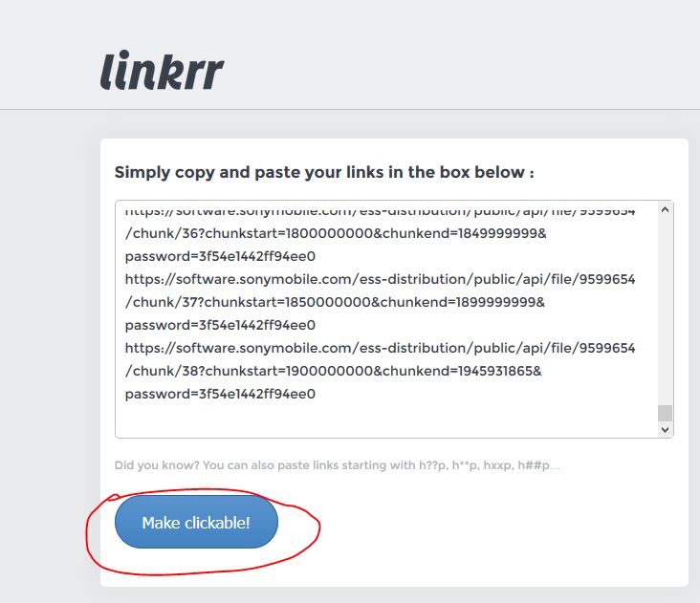700x603 pixels.
Task: Click the password line right after chunk/37
Action: pos(220,325)
